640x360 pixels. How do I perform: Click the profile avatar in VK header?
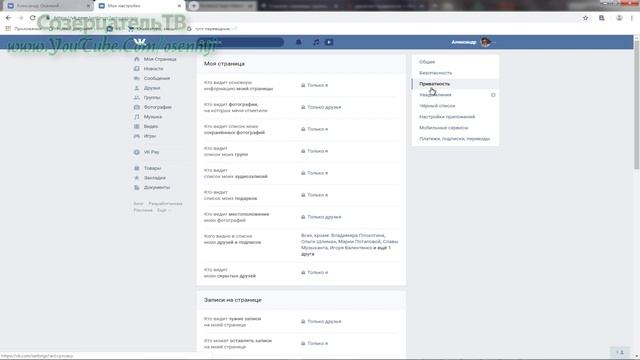coord(485,42)
